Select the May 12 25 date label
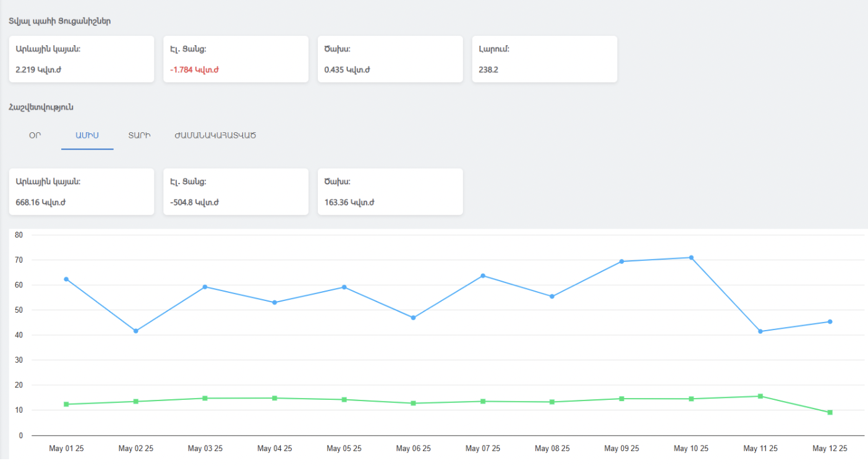Image resolution: width=868 pixels, height=466 pixels. (830, 448)
